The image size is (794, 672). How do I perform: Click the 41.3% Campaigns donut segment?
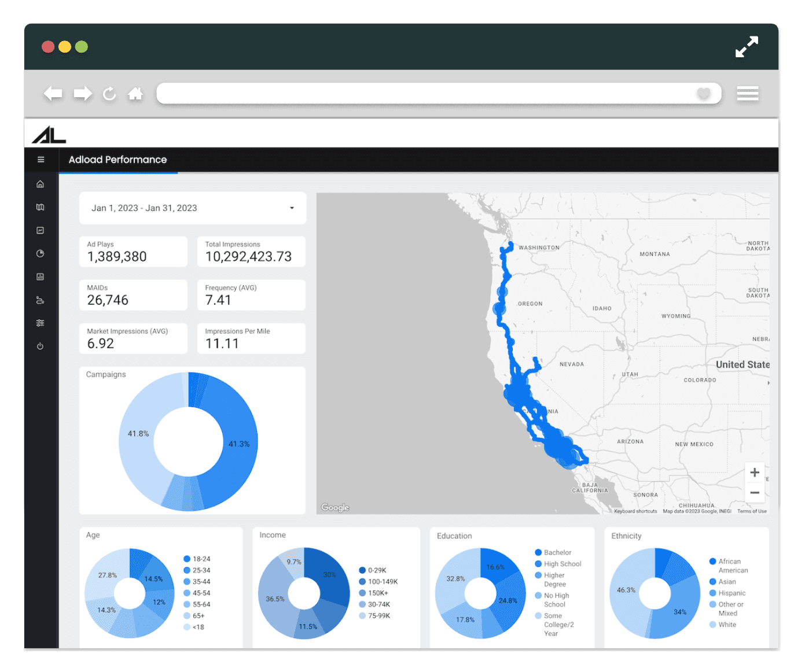coord(238,444)
